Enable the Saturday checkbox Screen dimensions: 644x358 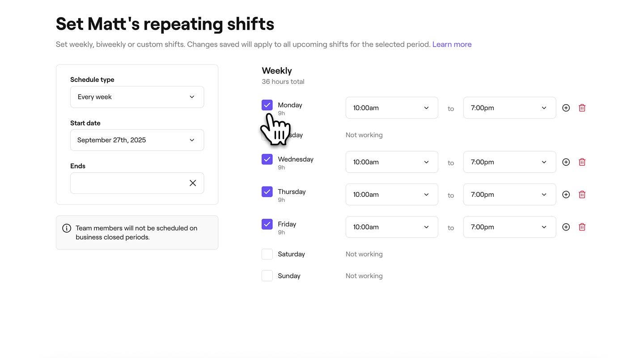coord(267,254)
